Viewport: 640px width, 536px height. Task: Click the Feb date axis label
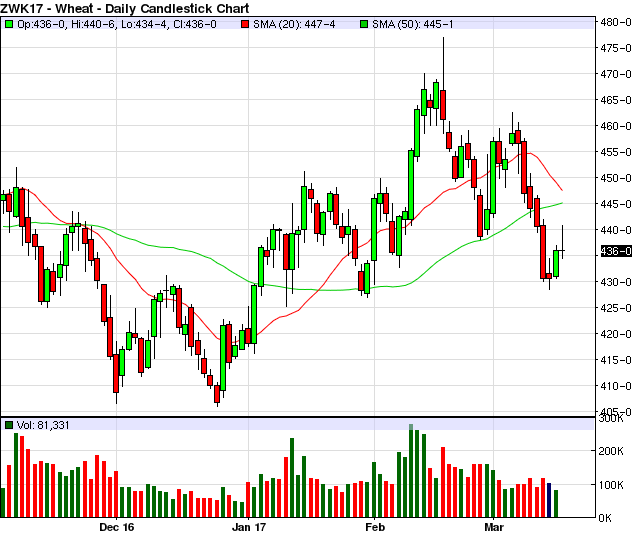(x=375, y=527)
